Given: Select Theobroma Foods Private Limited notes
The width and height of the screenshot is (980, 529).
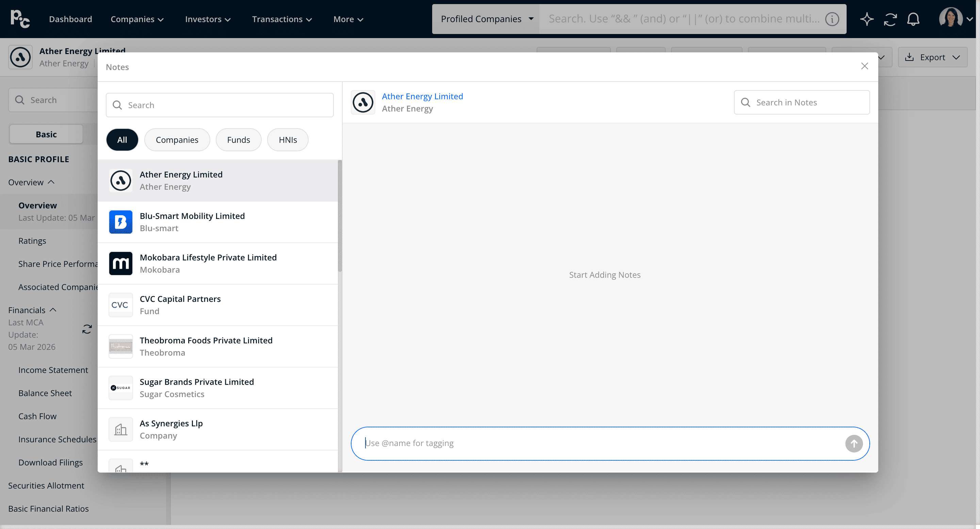Looking at the screenshot, I should [x=218, y=346].
